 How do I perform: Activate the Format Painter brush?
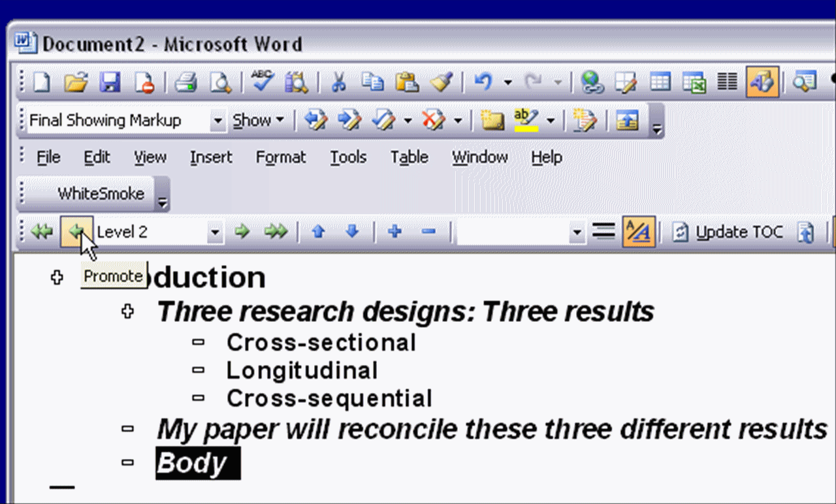[442, 82]
